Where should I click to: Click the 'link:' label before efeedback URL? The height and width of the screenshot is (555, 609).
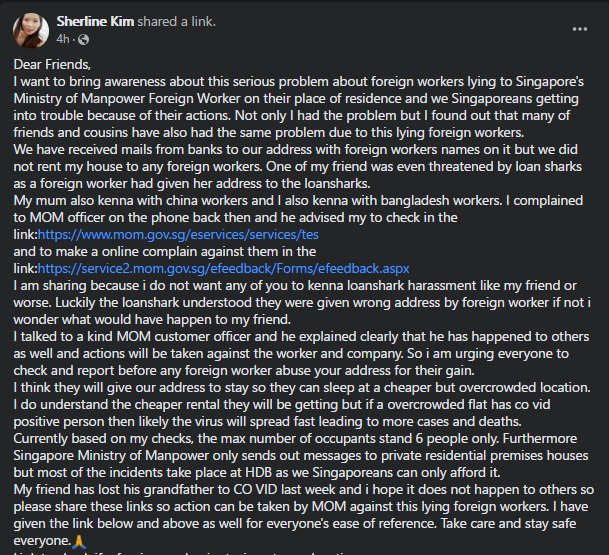(x=26, y=269)
